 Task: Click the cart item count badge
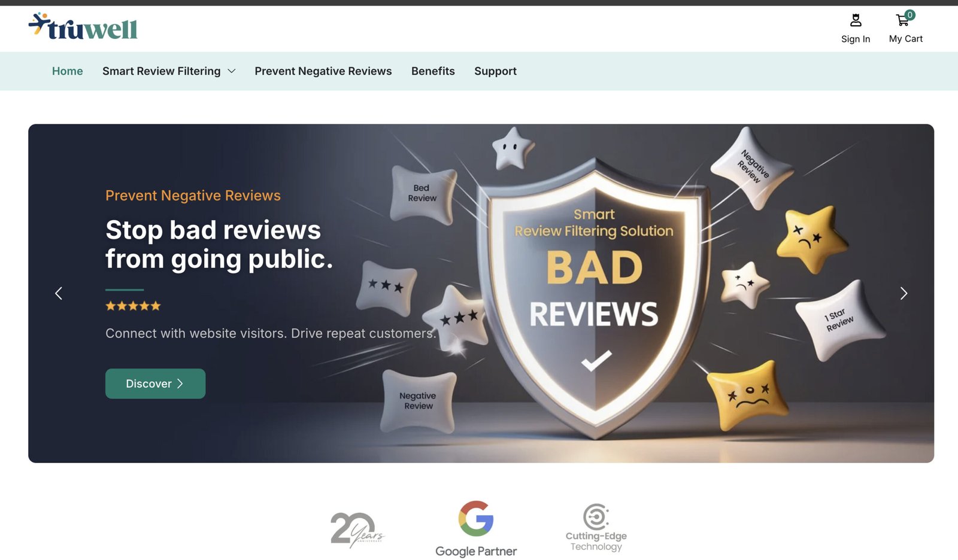pos(910,15)
